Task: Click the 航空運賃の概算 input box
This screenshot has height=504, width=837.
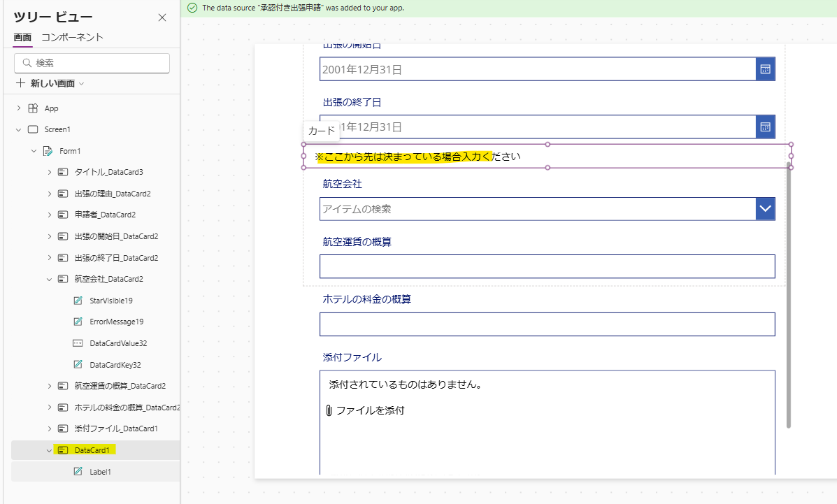Action: [547, 266]
